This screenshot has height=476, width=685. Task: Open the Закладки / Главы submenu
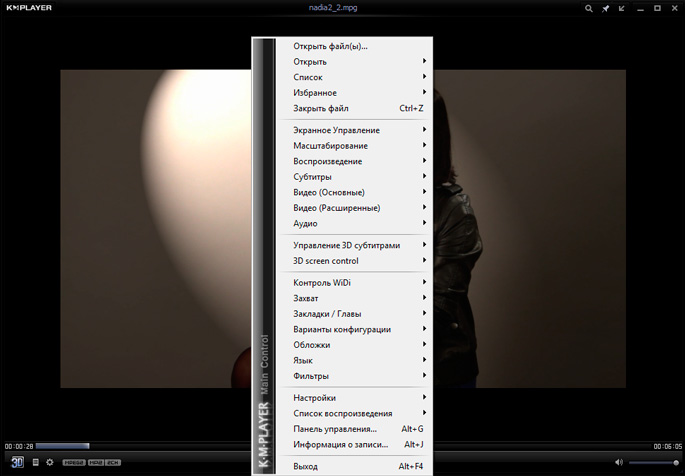click(x=354, y=314)
